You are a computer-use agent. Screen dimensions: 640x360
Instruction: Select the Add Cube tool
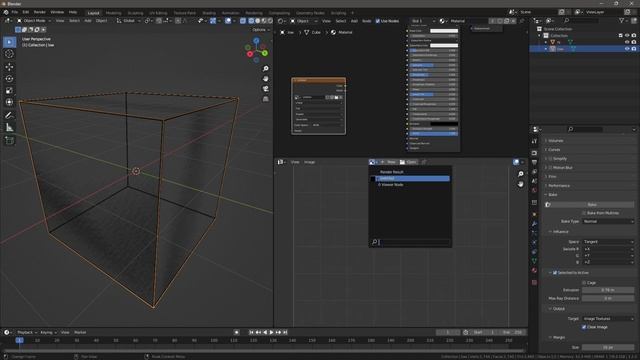9,141
